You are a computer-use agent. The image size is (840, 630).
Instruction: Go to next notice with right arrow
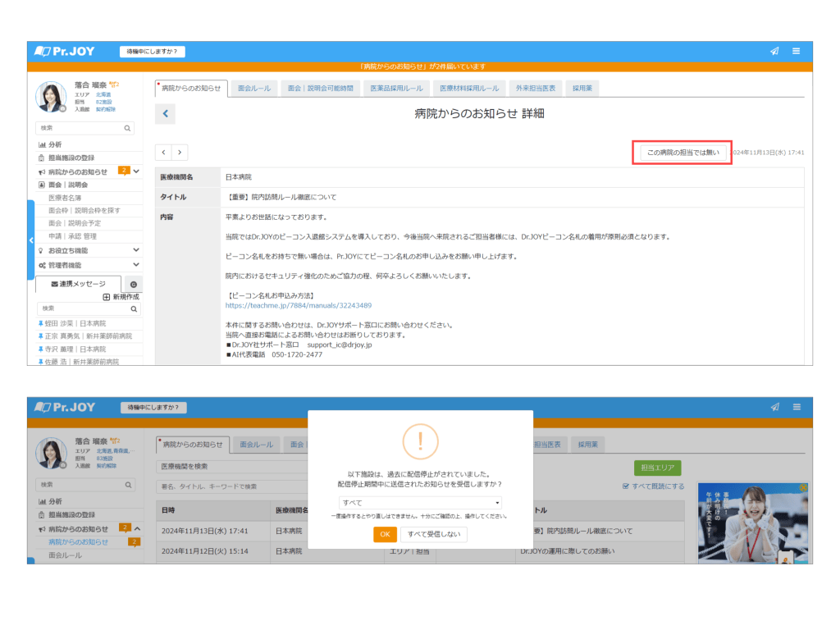tap(180, 152)
